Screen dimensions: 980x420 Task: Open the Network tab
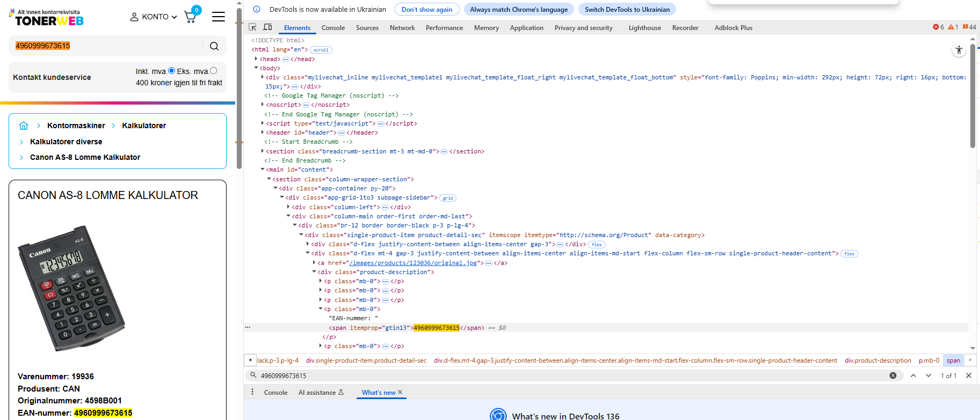(x=402, y=28)
